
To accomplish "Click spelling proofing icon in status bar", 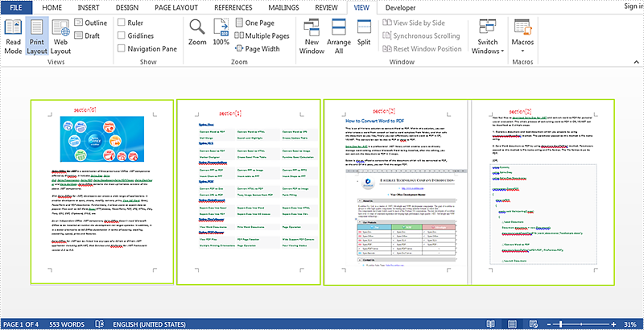I will (x=99, y=324).
